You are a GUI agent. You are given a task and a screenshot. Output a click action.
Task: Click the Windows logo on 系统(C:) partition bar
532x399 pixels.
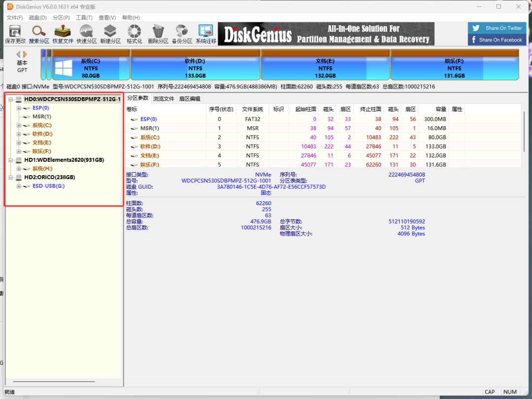coord(64,68)
